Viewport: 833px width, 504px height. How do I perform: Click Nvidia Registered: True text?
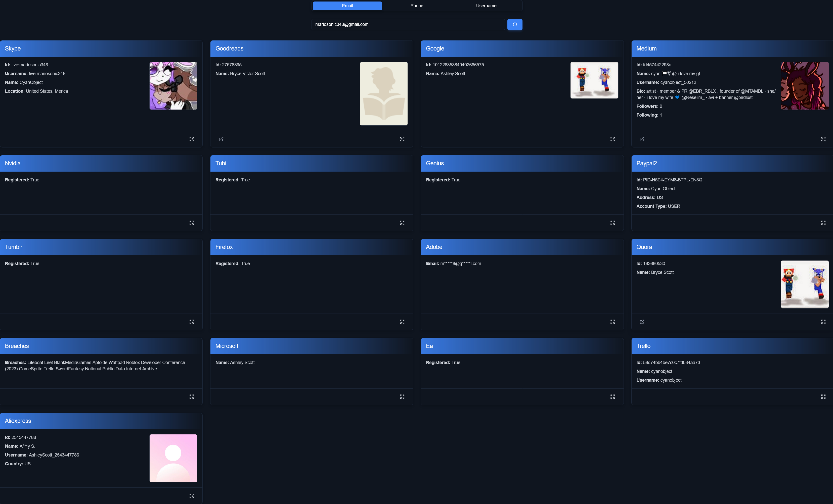[22, 180]
